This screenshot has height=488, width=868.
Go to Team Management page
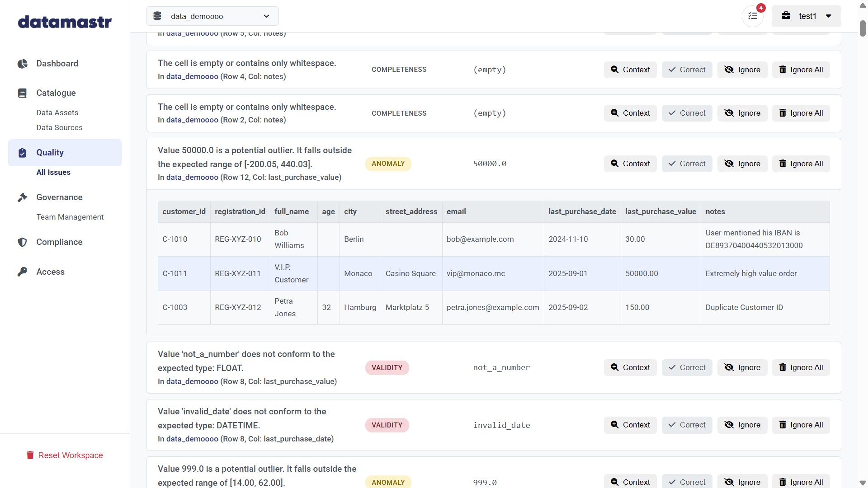[x=70, y=217]
